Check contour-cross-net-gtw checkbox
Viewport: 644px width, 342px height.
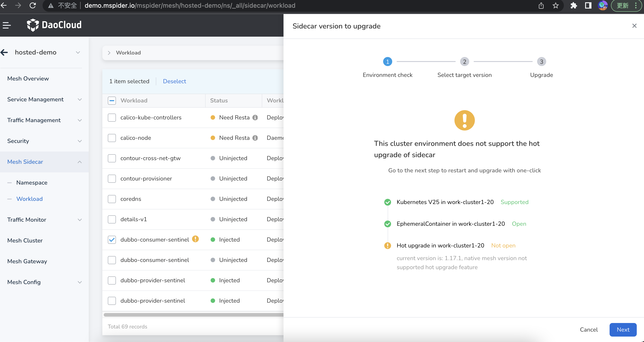112,158
